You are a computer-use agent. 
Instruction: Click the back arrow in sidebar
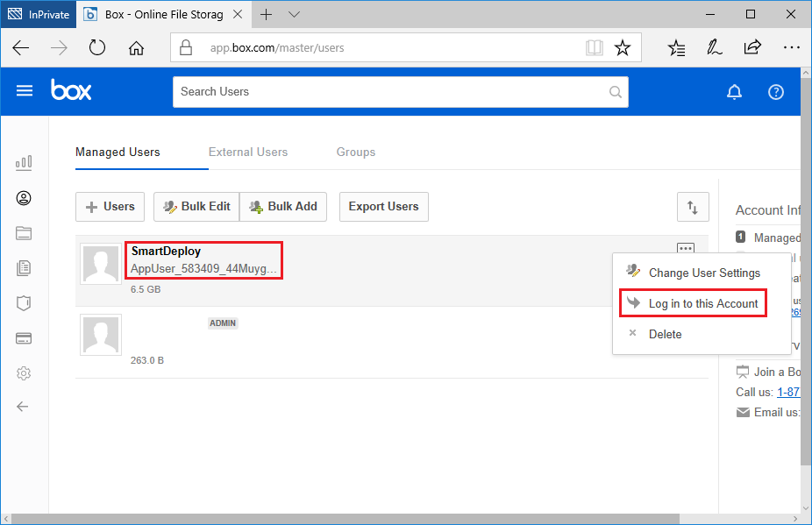click(23, 407)
